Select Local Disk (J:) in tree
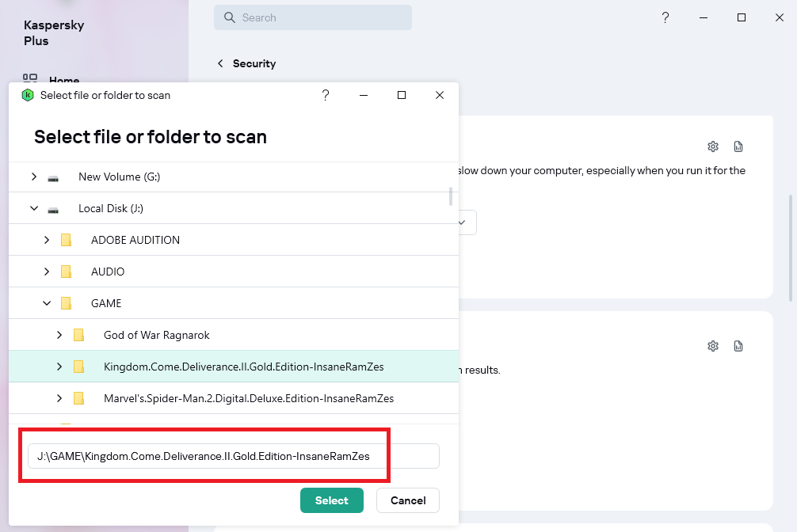This screenshot has width=797, height=532. pos(111,208)
